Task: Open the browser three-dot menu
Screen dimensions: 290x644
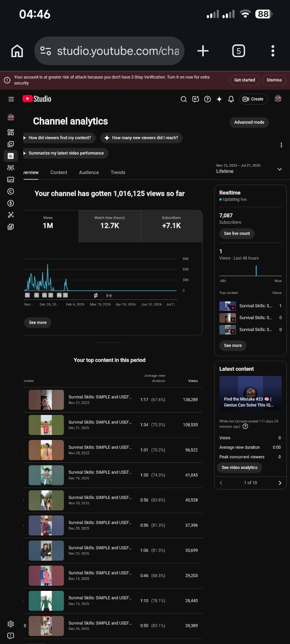Action: coord(273,51)
